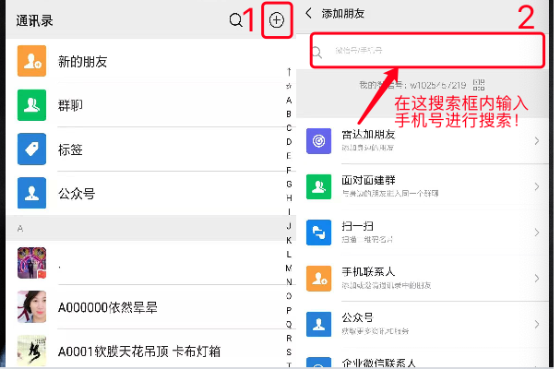Click 通讯录 page title
554x369 pixels.
pyautogui.click(x=34, y=20)
